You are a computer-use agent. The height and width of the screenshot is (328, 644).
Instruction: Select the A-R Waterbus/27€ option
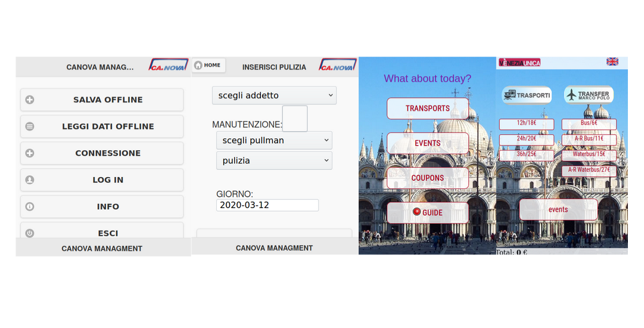(x=589, y=171)
